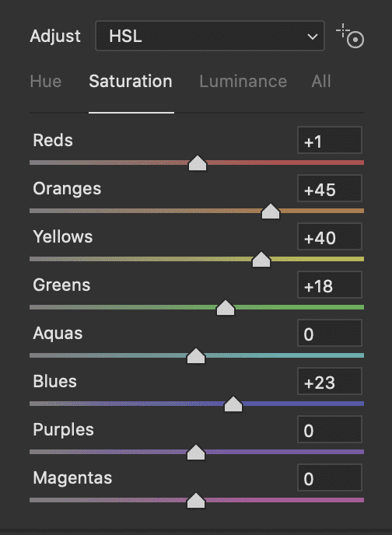Select the All tab
Viewport: 392px width, 535px height.
point(321,81)
